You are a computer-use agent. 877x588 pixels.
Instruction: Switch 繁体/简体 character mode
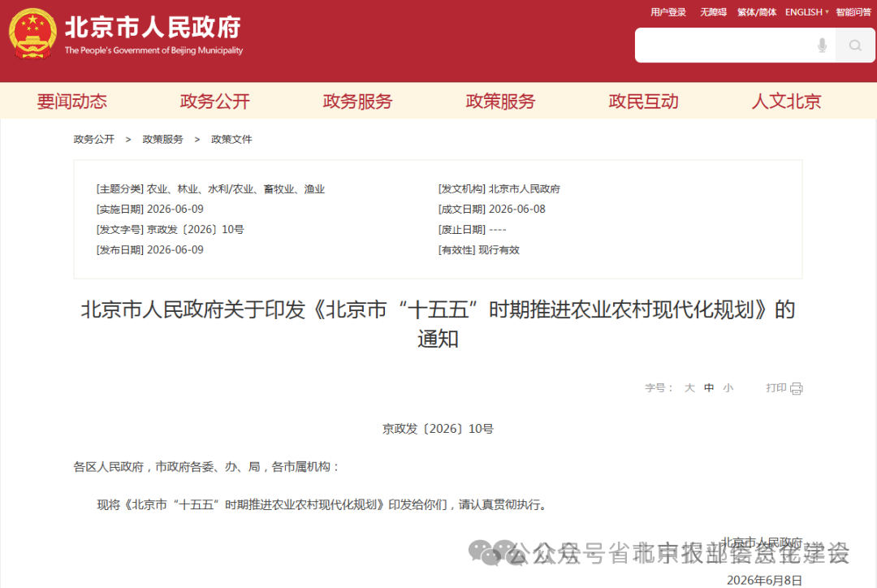756,12
